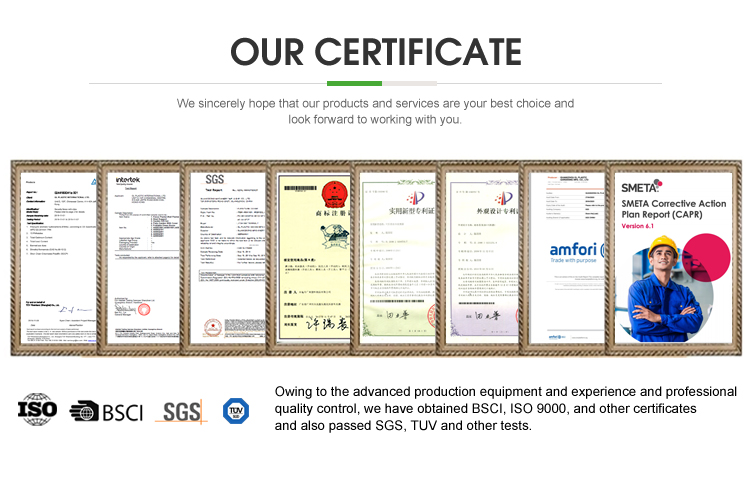Open the first framed certificate on the left

[x=54, y=258]
